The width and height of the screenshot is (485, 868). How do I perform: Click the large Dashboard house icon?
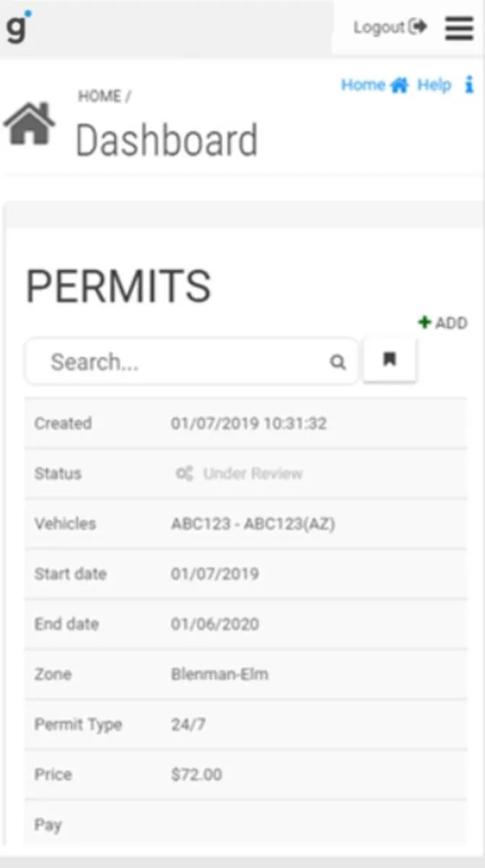29,124
